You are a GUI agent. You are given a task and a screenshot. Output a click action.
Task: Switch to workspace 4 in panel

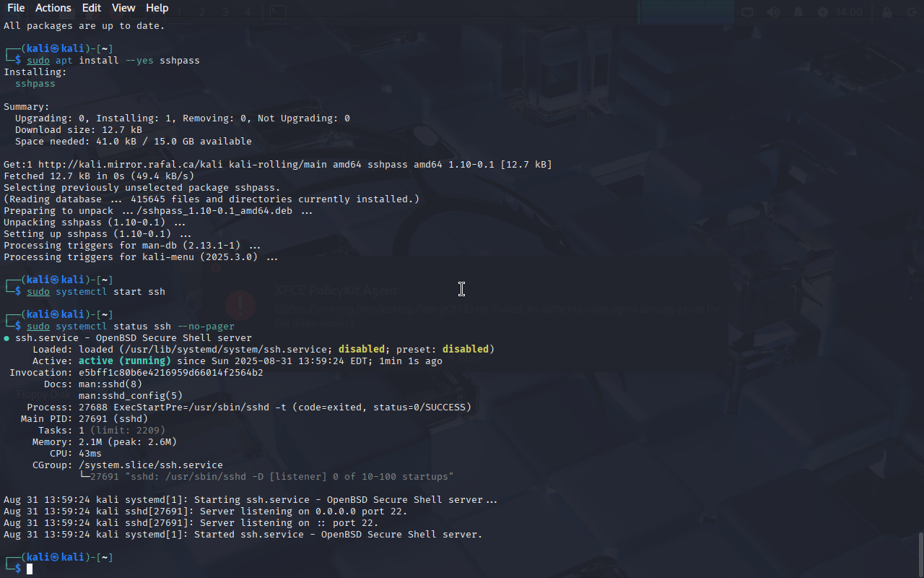[248, 12]
